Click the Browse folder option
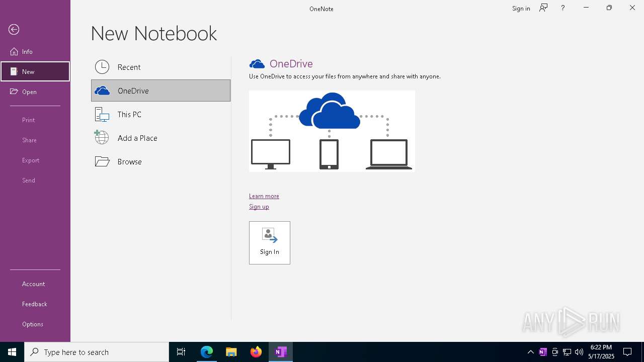This screenshot has height=362, width=644. click(x=160, y=161)
